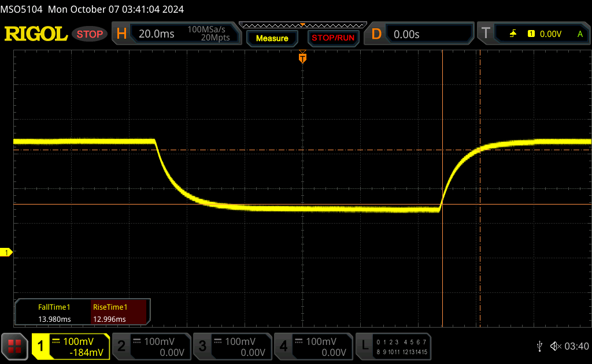The width and height of the screenshot is (592, 364).
Task: Open the logic analyzer L channels panel
Action: tap(393, 346)
